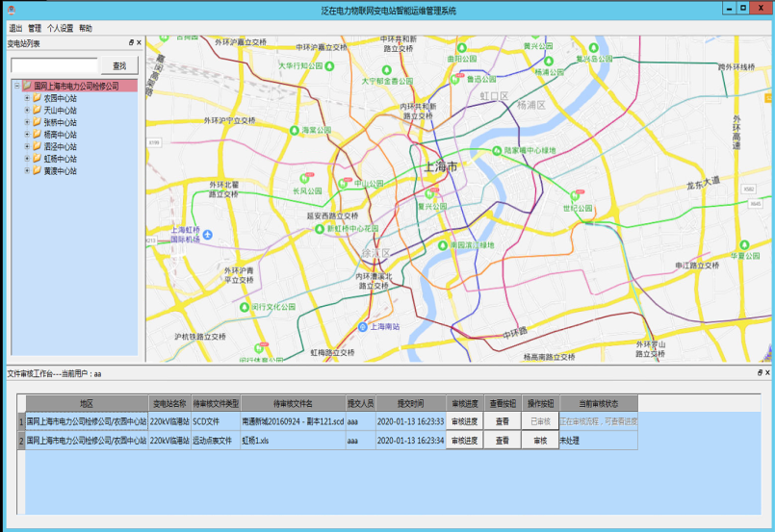Image resolution: width=775 pixels, height=532 pixels.
Task: Float the 变电站列表 panel with the restore icon
Action: point(131,43)
